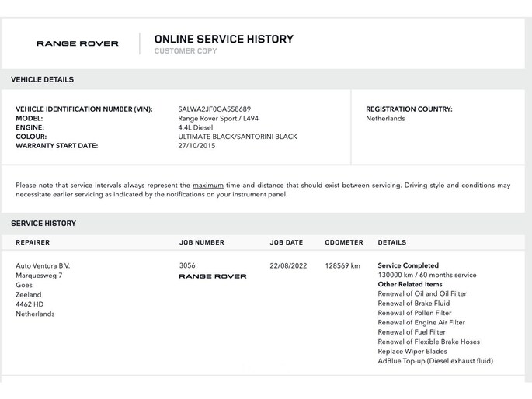Select the Service History section header
This screenshot has height=399, width=532.
pyautogui.click(x=43, y=224)
